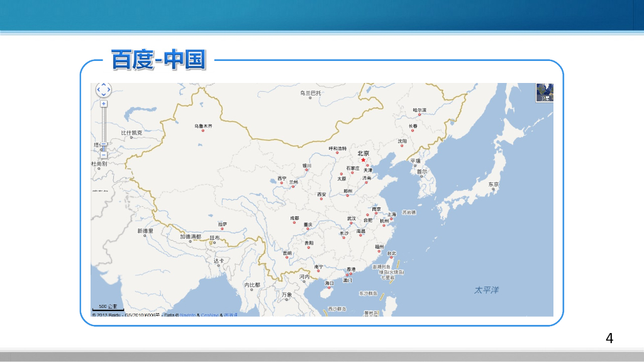Image resolution: width=644 pixels, height=362 pixels.
Task: Click the 东京 city label
Action: click(494, 184)
